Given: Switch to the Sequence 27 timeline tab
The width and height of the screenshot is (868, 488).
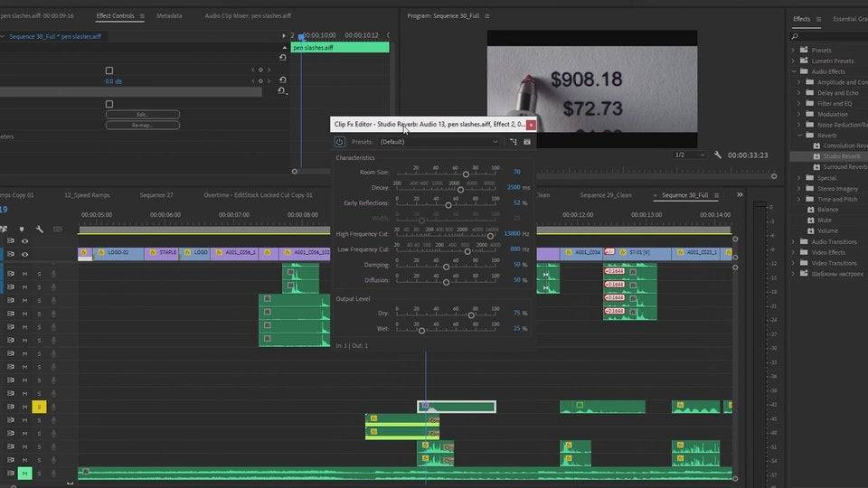Looking at the screenshot, I should (x=156, y=195).
